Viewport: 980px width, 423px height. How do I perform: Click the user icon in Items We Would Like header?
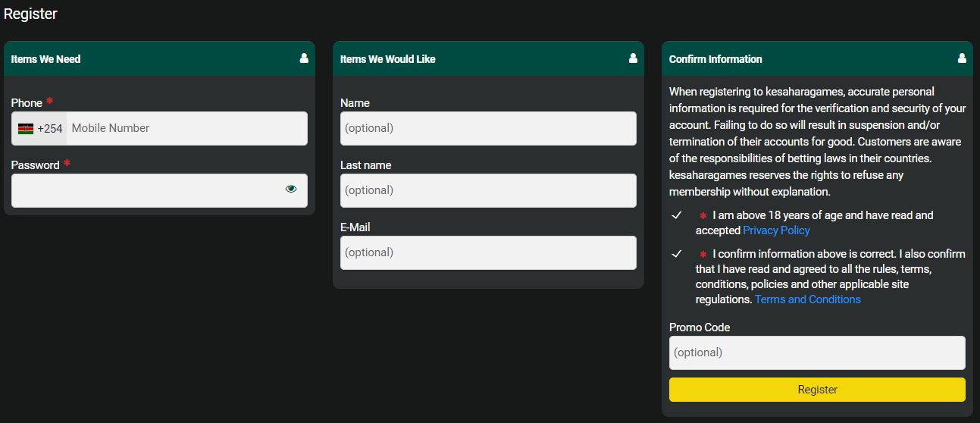pyautogui.click(x=633, y=58)
